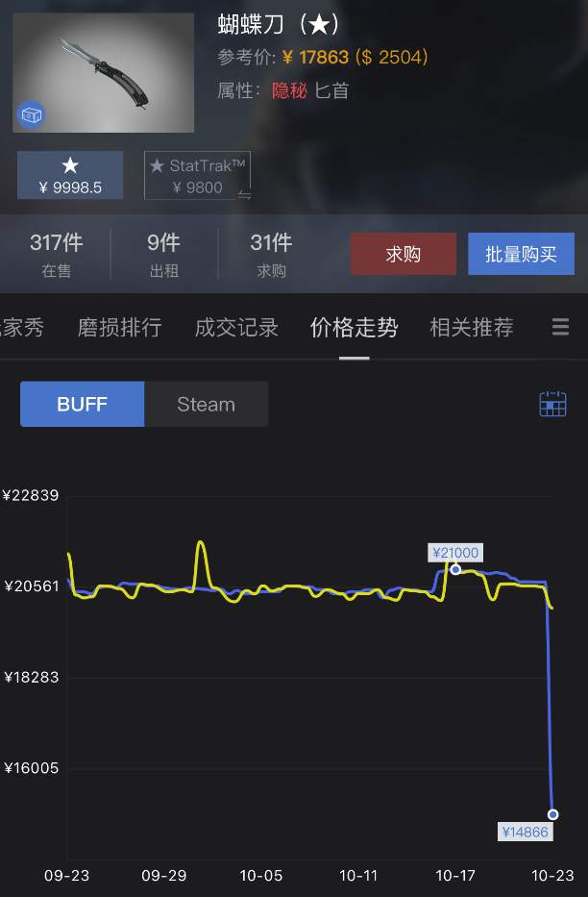Tap the red 求购 button

tap(403, 254)
